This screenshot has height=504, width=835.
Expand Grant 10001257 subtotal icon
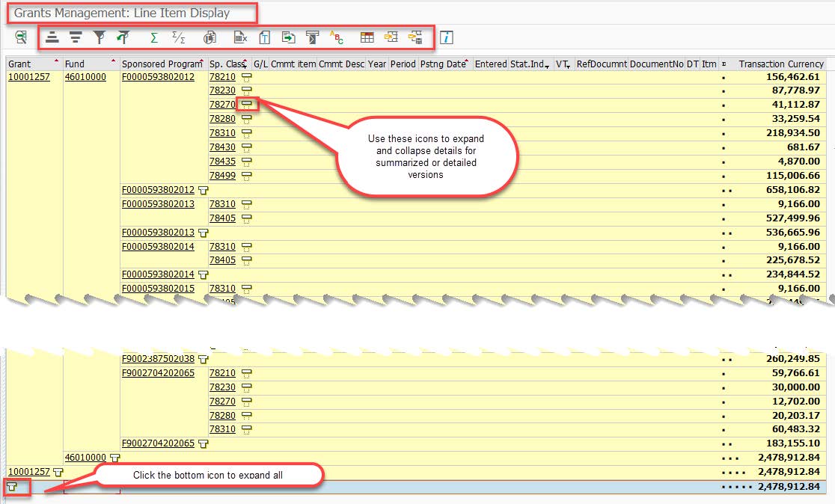[58, 472]
